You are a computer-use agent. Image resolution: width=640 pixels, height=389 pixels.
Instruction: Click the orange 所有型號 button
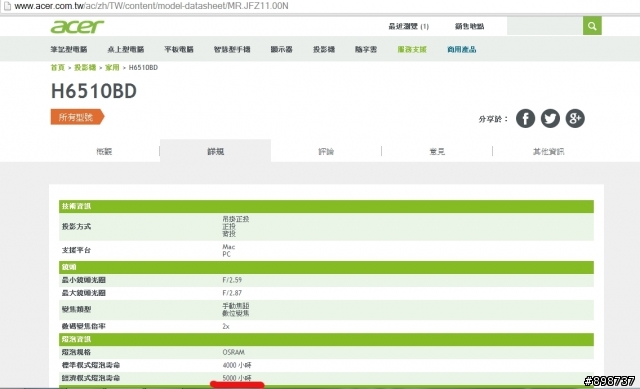pyautogui.click(x=77, y=117)
